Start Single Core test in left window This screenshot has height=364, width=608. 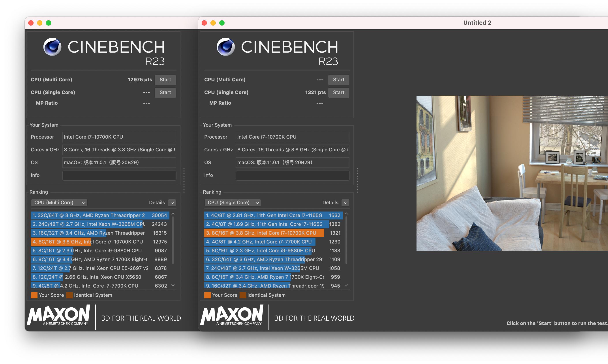[165, 93]
